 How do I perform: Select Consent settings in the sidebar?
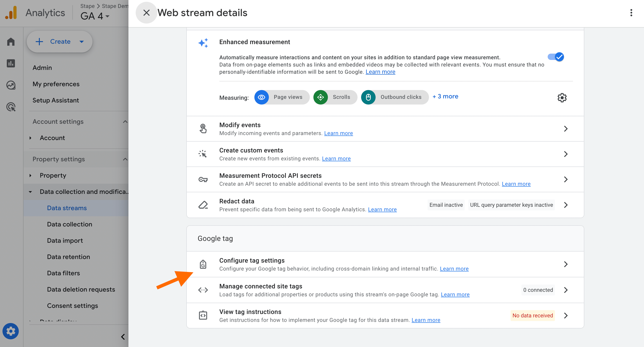click(72, 305)
